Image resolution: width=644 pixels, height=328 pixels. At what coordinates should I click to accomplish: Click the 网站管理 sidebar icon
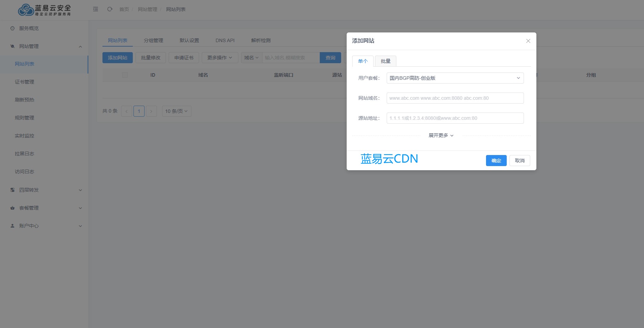[12, 46]
